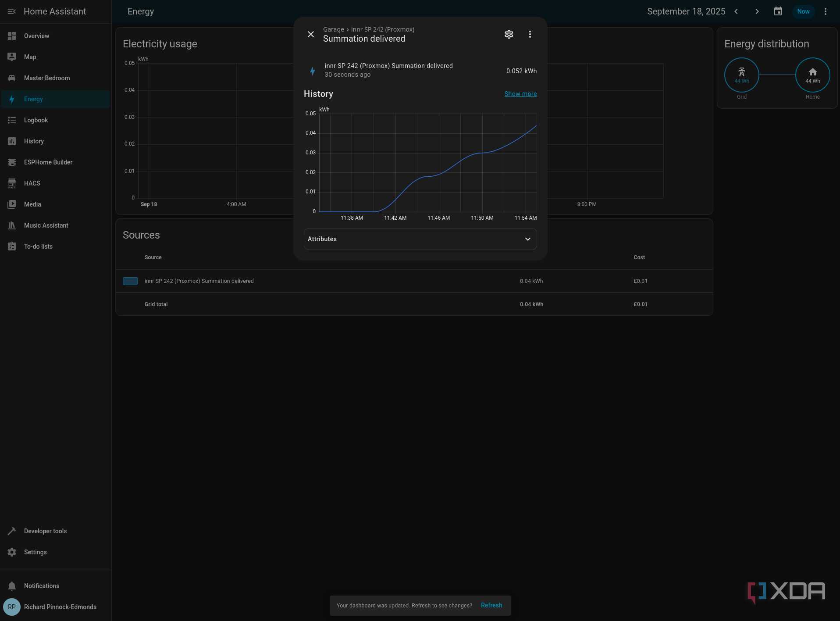
Task: Click the Home node in Energy distribution
Action: [812, 75]
